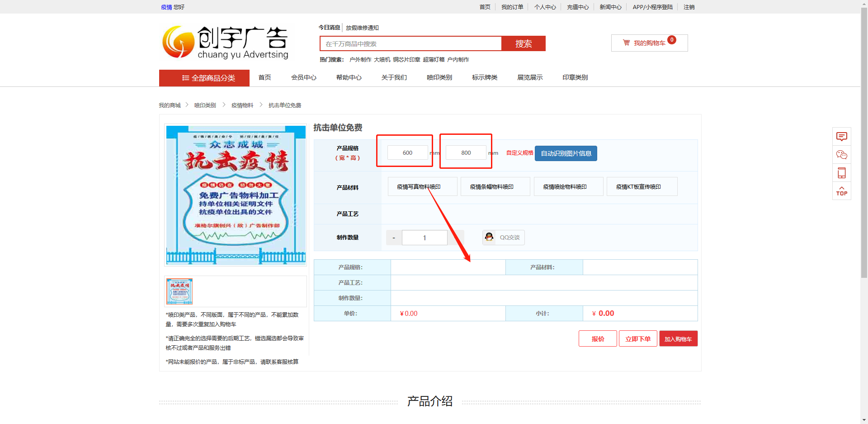Open the message feedback icon in right sidebar
The height and width of the screenshot is (424, 868).
841,136
